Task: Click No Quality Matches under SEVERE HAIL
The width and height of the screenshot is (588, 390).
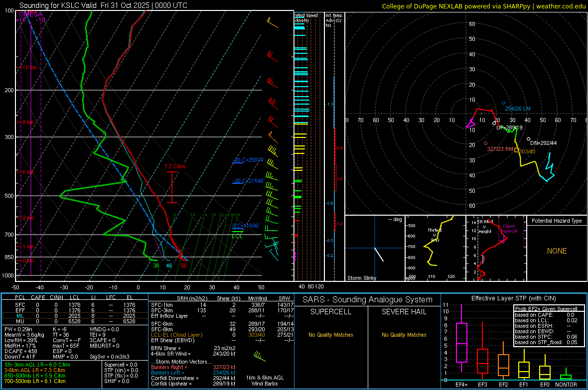Action: [404, 335]
